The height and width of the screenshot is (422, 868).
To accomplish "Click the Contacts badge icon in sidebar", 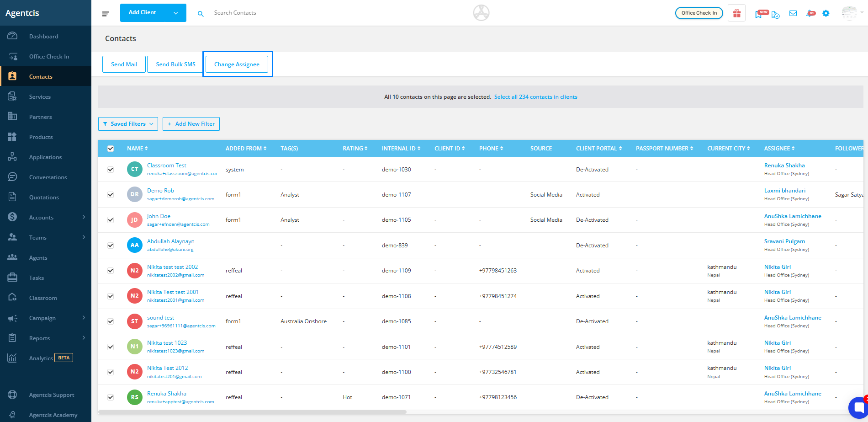I will coord(12,76).
